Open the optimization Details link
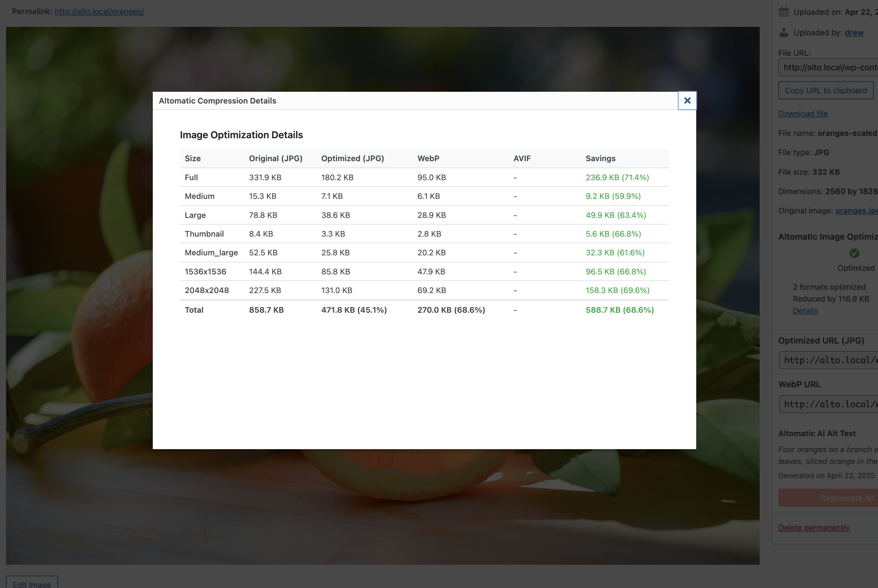878x588 pixels. tap(805, 311)
